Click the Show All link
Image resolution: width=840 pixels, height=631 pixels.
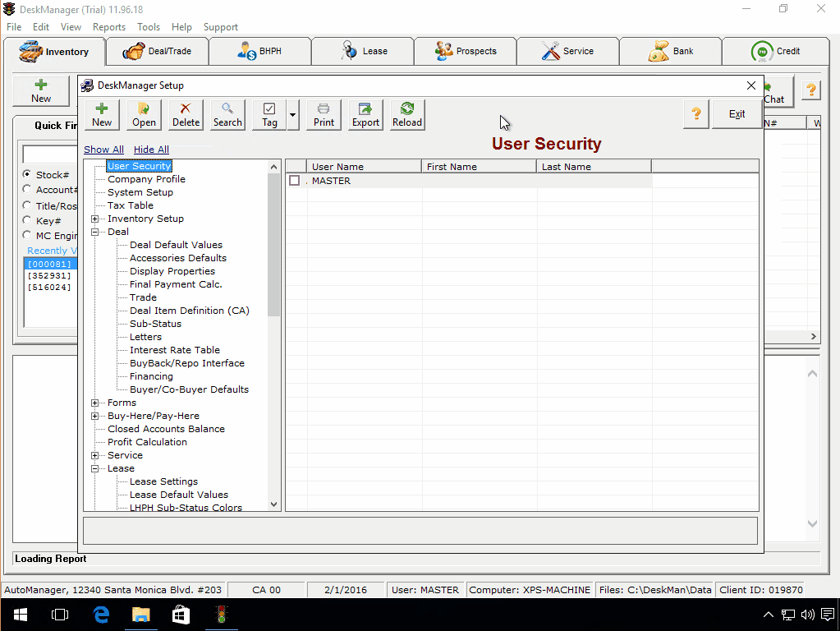pyautogui.click(x=103, y=150)
